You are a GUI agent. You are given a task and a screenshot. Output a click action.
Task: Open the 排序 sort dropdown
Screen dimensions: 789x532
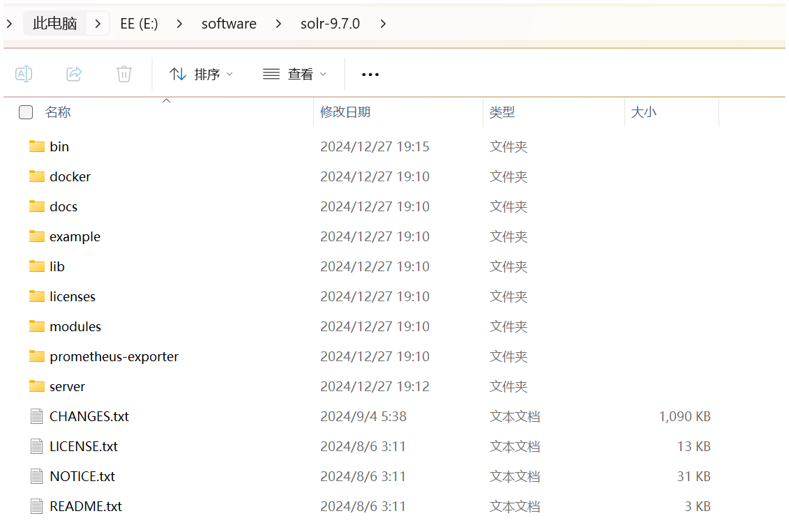click(x=202, y=74)
